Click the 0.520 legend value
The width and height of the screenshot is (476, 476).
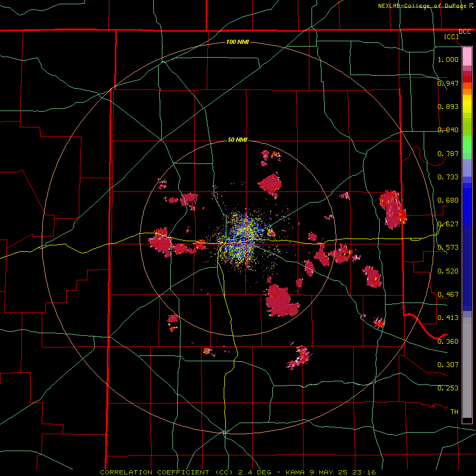(448, 271)
